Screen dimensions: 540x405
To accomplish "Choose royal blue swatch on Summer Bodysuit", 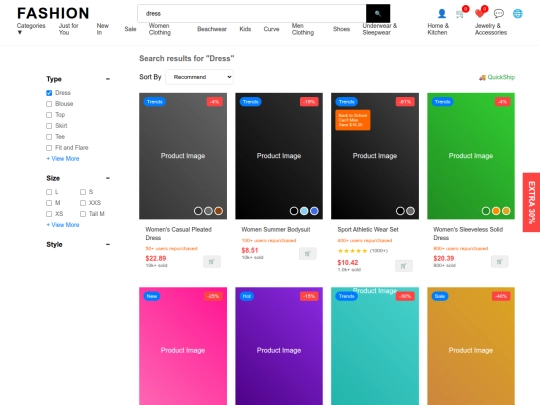I will (314, 211).
